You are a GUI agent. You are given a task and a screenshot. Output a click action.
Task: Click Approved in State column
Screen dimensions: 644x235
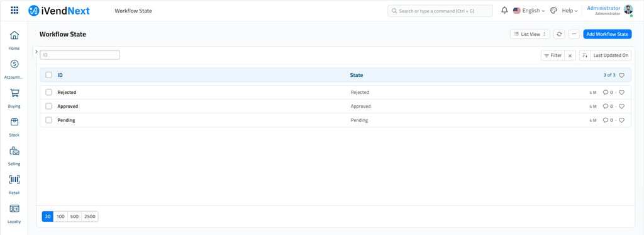click(x=360, y=106)
